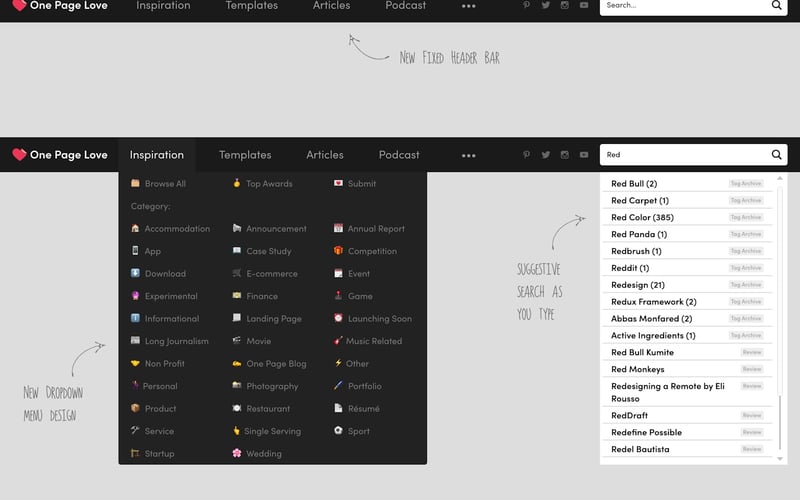Click the magnifier icon in the 'Red' search box
The width and height of the screenshot is (800, 500).
[776, 155]
